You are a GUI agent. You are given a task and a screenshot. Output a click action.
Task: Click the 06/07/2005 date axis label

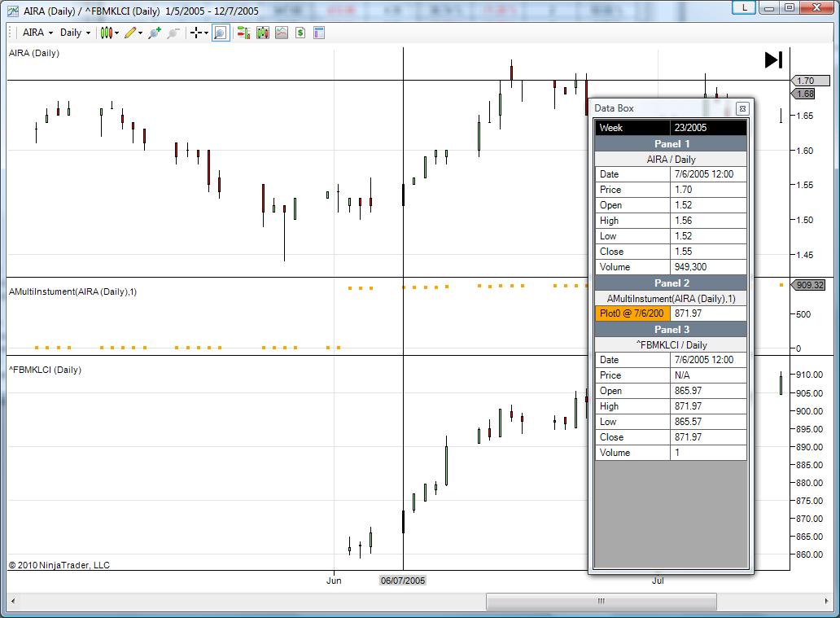tap(403, 581)
